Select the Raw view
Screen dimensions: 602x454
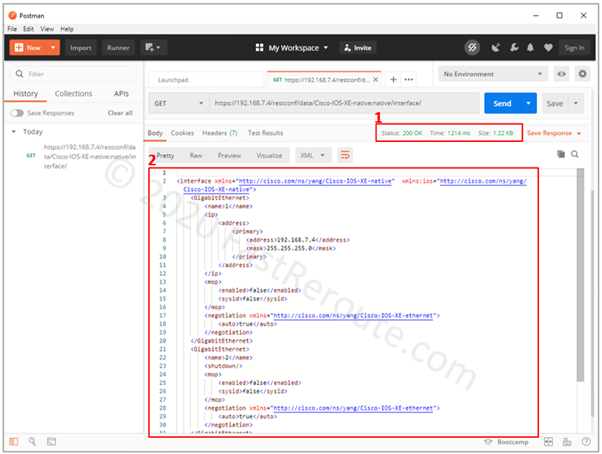pos(196,155)
